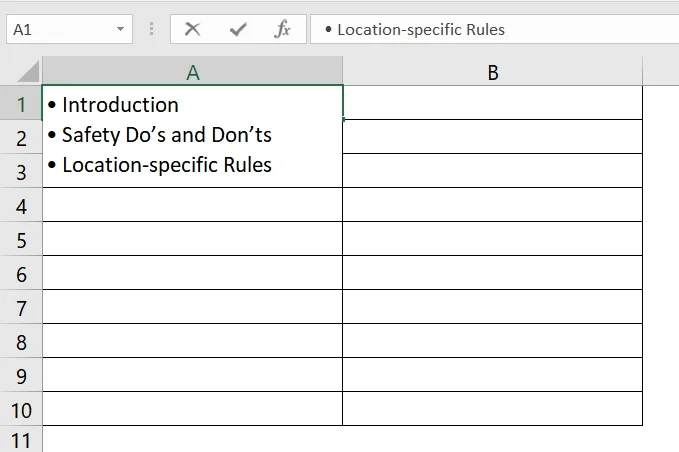Select cell A5
This screenshot has width=679, height=452.
pos(193,239)
